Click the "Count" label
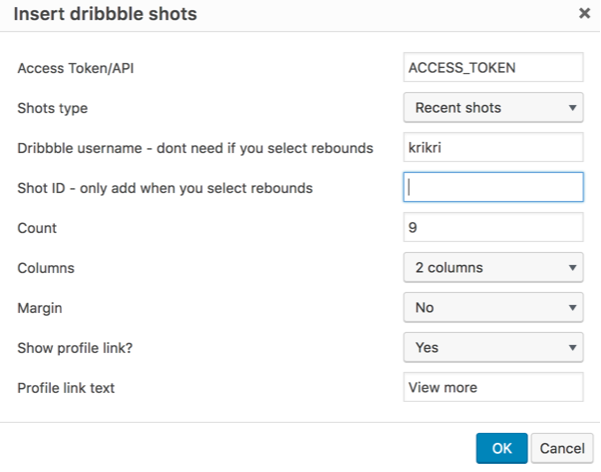The image size is (601, 472). tap(37, 228)
